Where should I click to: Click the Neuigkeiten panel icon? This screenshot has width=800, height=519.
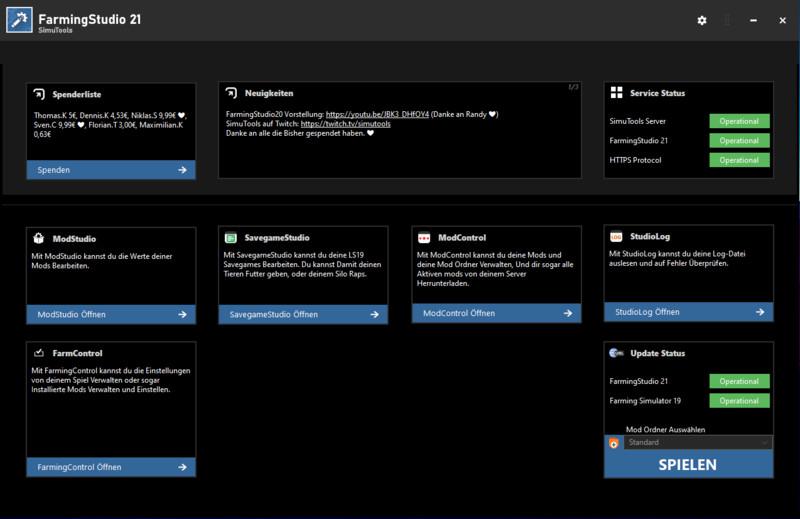pos(231,93)
